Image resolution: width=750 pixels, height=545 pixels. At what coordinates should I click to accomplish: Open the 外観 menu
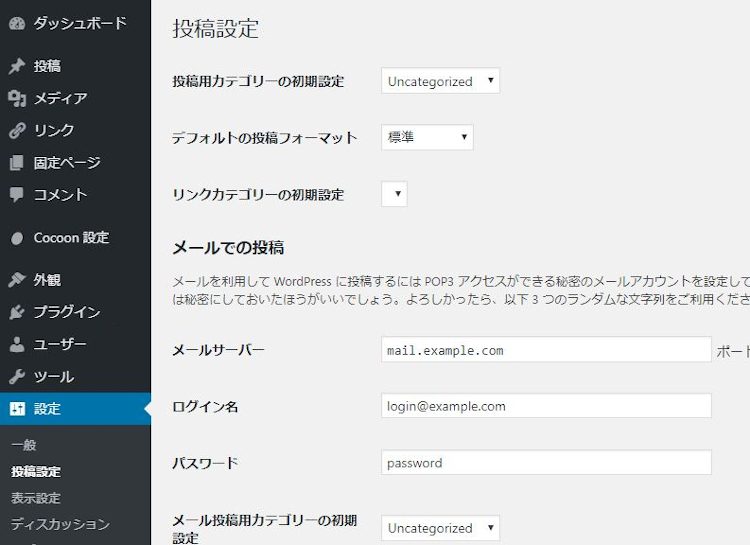75,279
